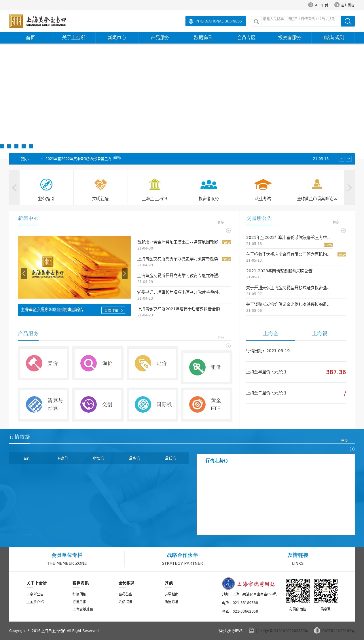Select 会员单位专栏 member zone tab
The image size is (364, 640).
pos(67,559)
